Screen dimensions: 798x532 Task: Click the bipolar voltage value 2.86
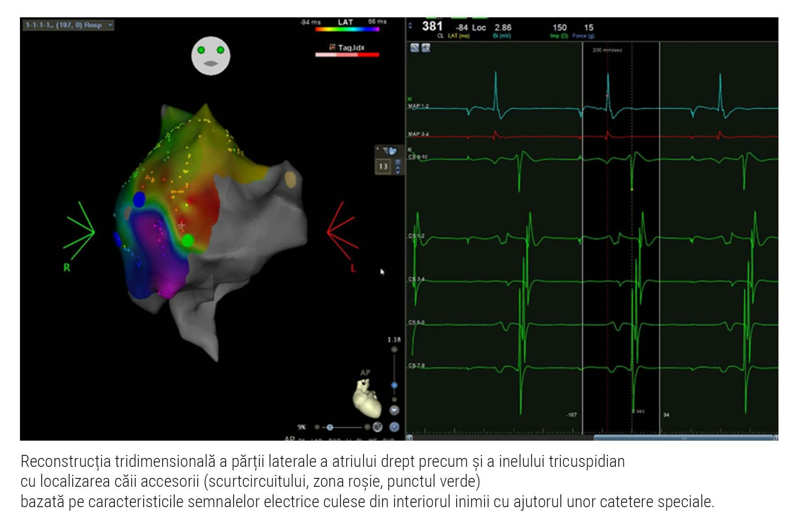[503, 27]
